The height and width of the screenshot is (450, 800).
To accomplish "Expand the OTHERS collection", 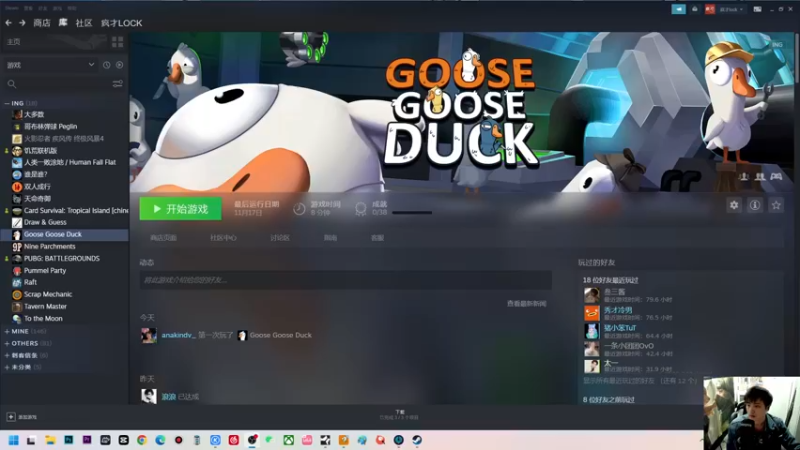I will 7,343.
